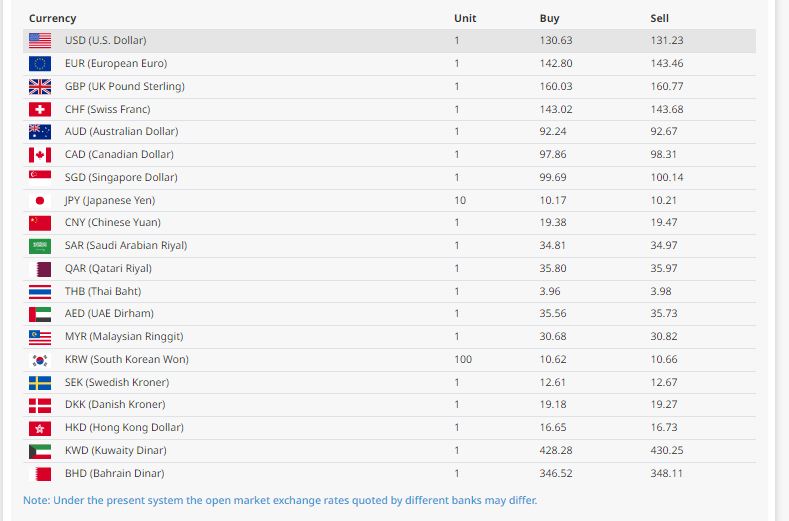Click the Currency column header
Image resolution: width=789 pixels, height=521 pixels.
(53, 19)
